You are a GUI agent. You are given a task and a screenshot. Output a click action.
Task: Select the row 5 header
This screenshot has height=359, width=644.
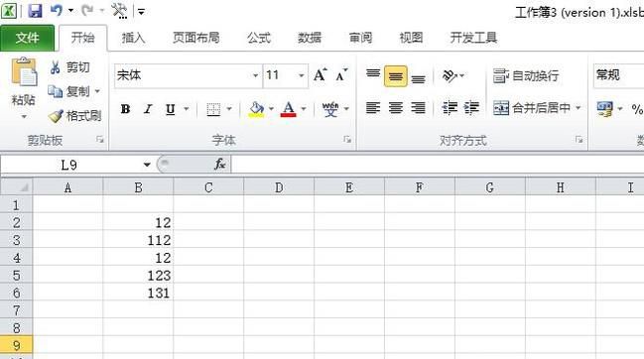[x=17, y=275]
